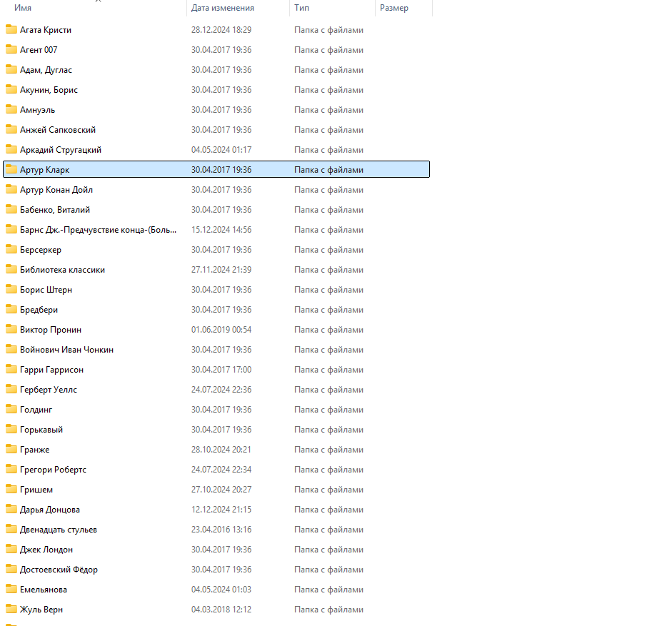Click the folder icon of Артур Конан Дойл

pyautogui.click(x=11, y=189)
